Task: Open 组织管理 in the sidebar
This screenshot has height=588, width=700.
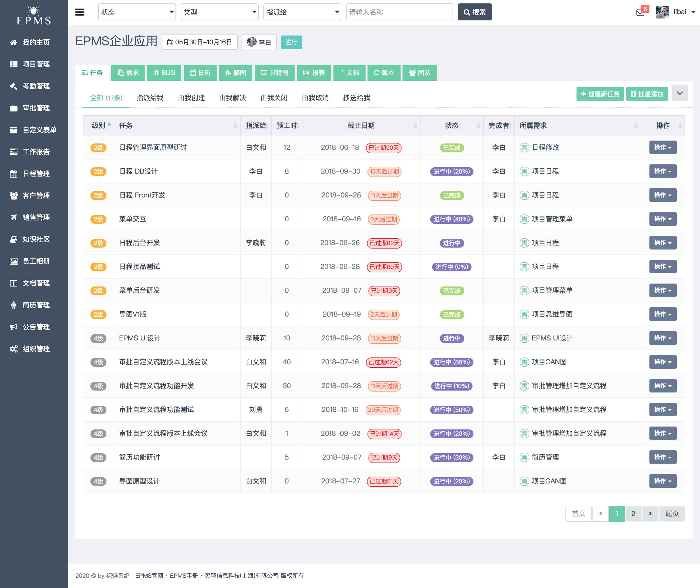Action: click(34, 349)
